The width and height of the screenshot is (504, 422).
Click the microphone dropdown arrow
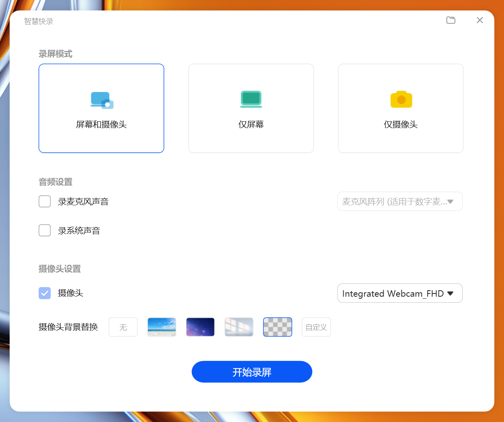point(451,201)
